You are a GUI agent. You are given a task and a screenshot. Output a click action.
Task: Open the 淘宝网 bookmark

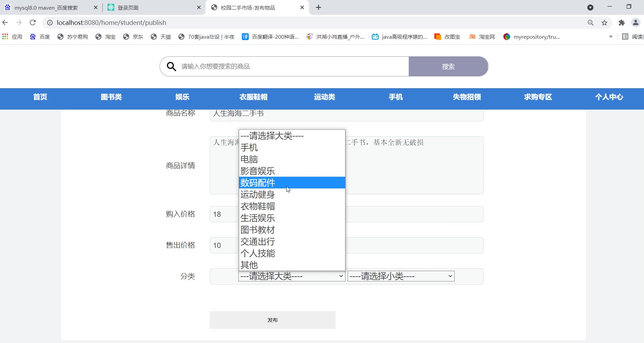pos(482,37)
